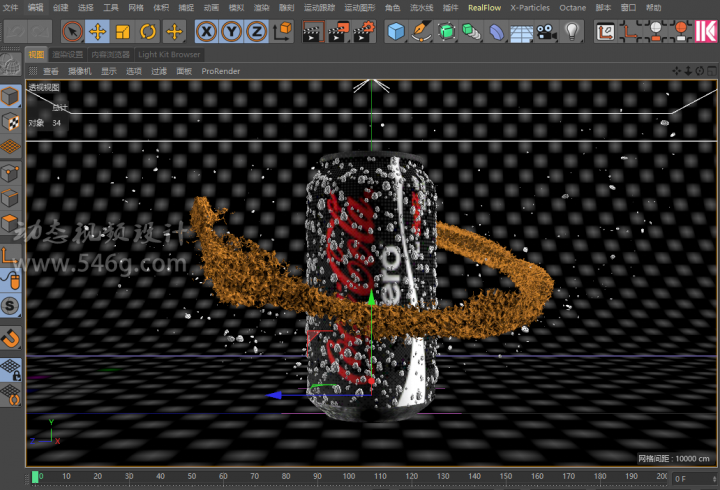
Task: Toggle Snap magnet icon
Action: click(10, 339)
